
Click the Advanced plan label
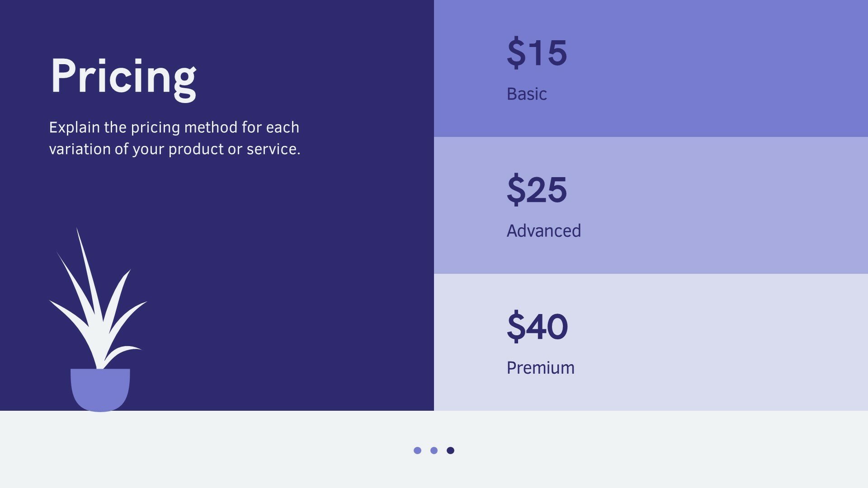(x=544, y=231)
